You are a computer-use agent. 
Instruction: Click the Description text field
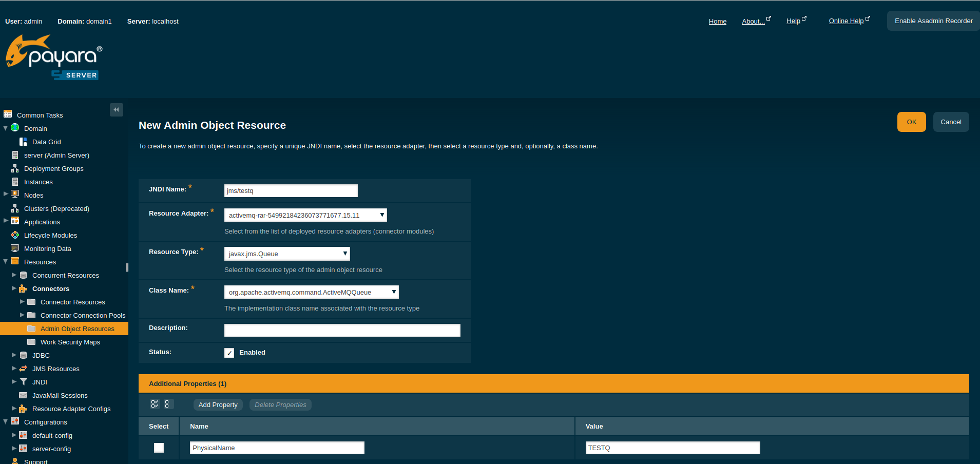tap(342, 330)
